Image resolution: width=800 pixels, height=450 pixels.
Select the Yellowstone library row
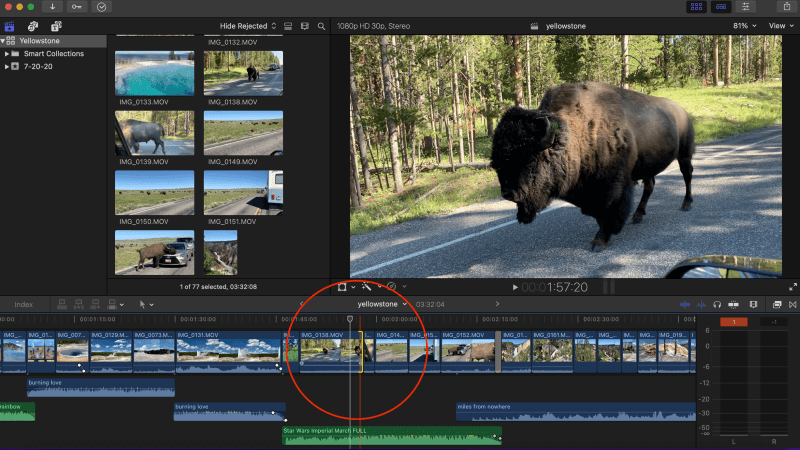click(53, 41)
